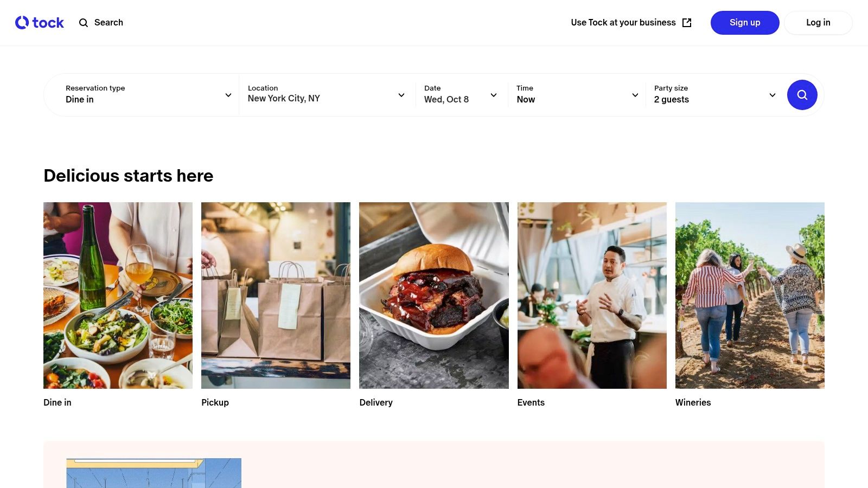Viewport: 868px width, 488px height.
Task: Click the illustrated banner image at bottom
Action: [154, 473]
